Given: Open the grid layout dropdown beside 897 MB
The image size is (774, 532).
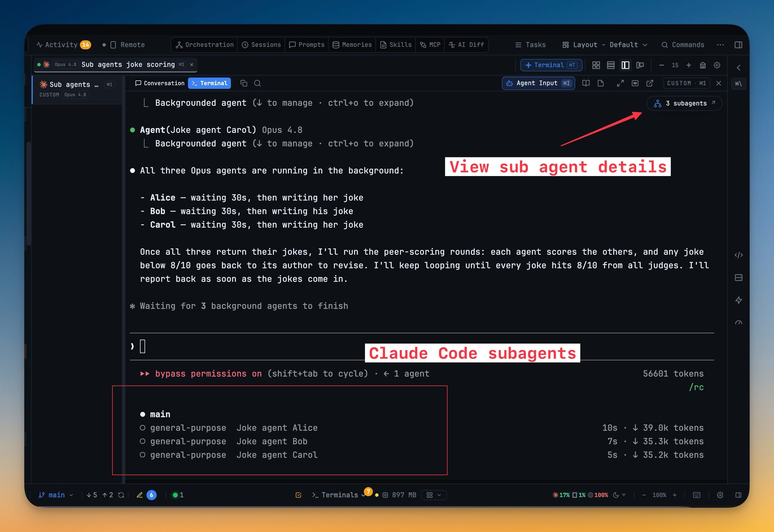Looking at the screenshot, I should pyautogui.click(x=434, y=495).
